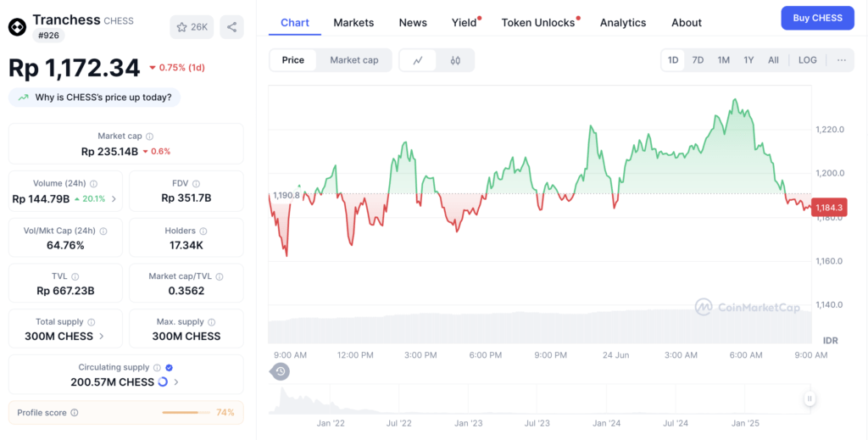This screenshot has width=868, height=440.
Task: Click the verified badge by Circulating supply
Action: pyautogui.click(x=170, y=367)
